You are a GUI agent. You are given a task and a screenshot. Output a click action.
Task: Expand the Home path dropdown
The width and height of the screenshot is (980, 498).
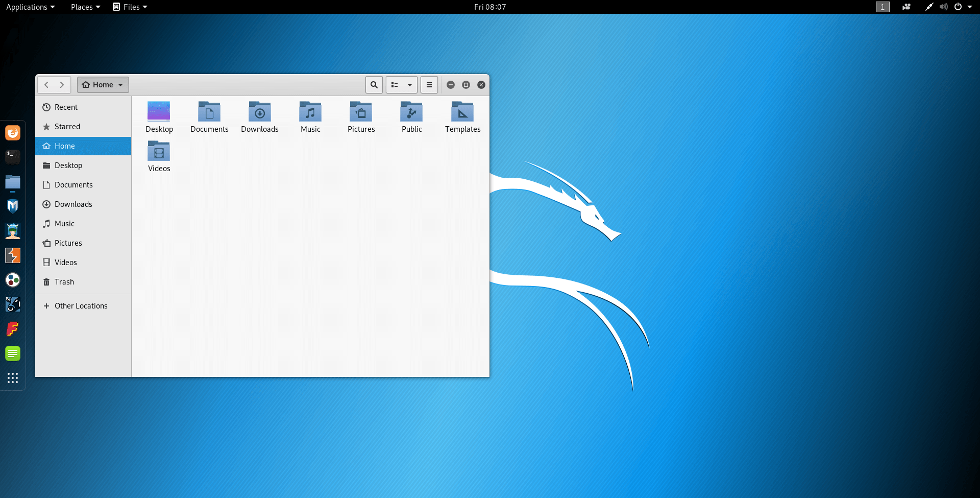click(103, 85)
